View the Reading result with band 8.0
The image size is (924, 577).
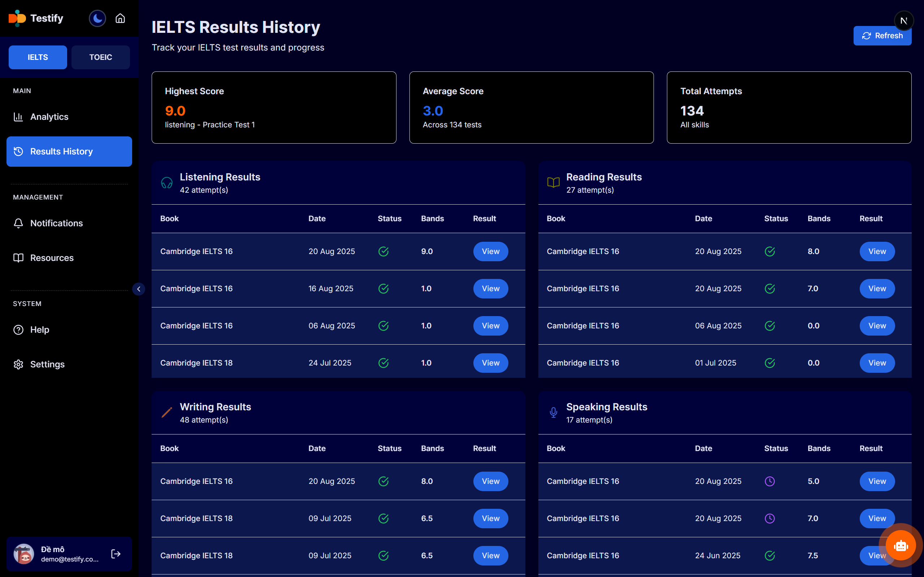(x=877, y=252)
